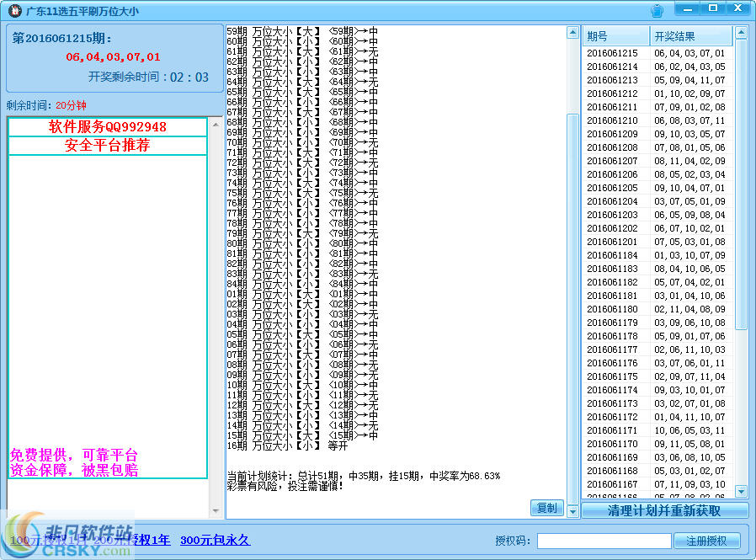The image size is (756, 560).
Task: Click 清理计划并重新获取 button
Action: point(664,510)
